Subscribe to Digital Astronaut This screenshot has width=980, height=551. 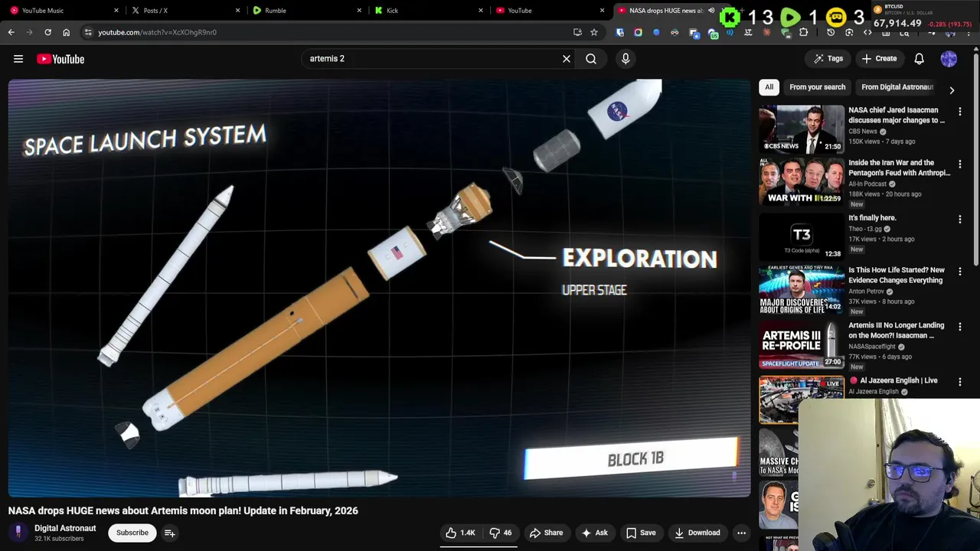[x=132, y=533]
